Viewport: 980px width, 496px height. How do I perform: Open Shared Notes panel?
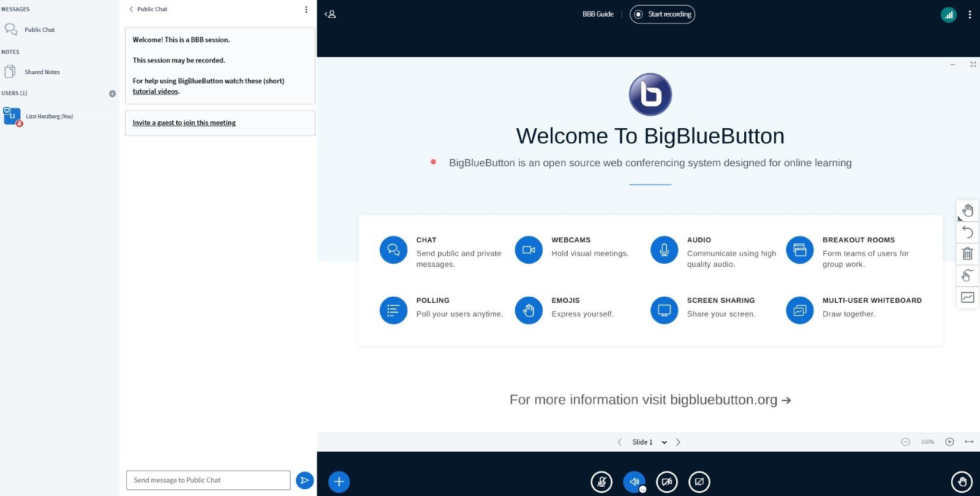[x=42, y=72]
